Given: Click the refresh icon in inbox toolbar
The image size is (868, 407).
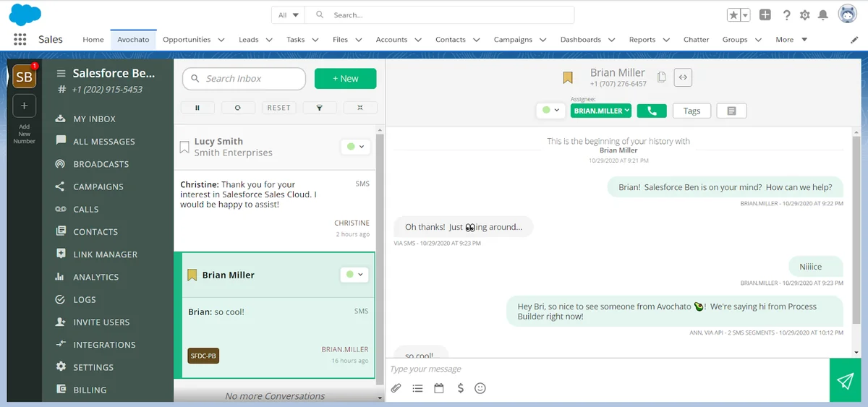Looking at the screenshot, I should click(x=238, y=108).
